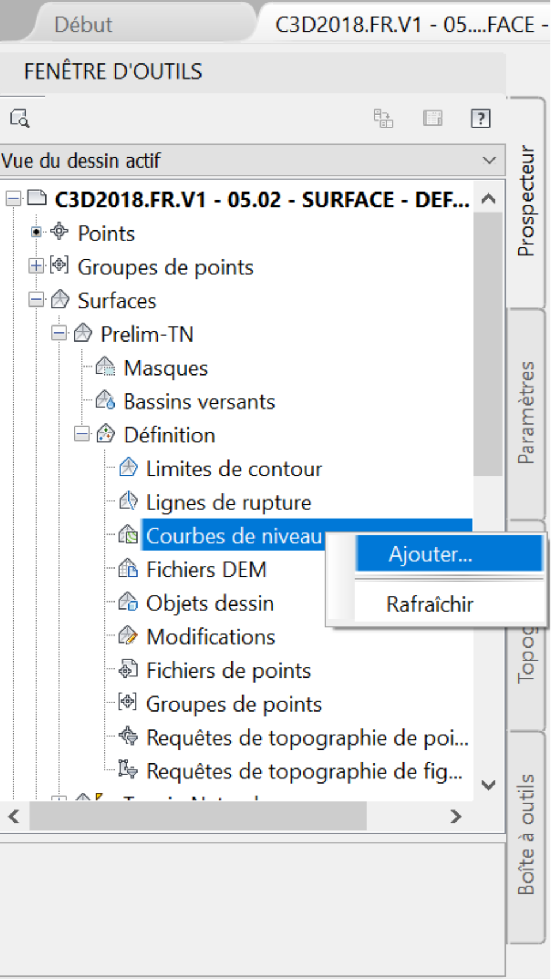
Task: Click the help question mark icon
Action: pos(480,119)
